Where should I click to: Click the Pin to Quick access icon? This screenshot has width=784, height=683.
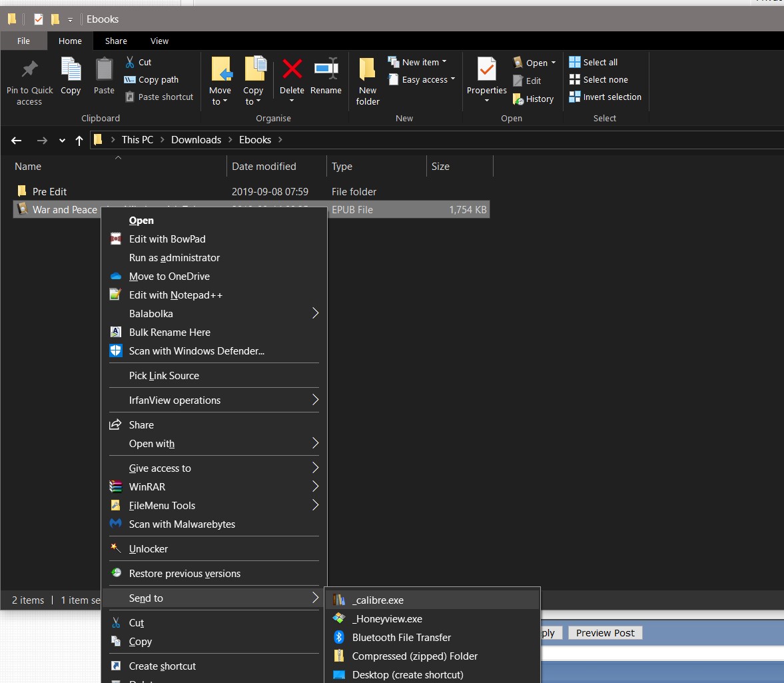[x=29, y=69]
